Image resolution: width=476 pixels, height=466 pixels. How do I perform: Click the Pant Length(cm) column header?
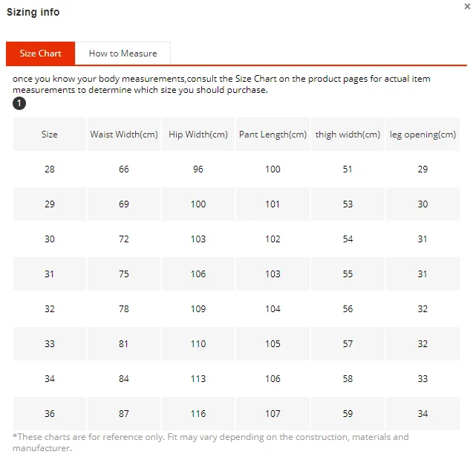(273, 135)
